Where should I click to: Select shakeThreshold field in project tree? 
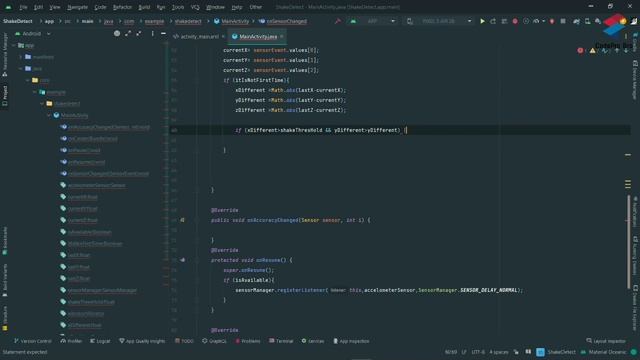click(x=87, y=302)
